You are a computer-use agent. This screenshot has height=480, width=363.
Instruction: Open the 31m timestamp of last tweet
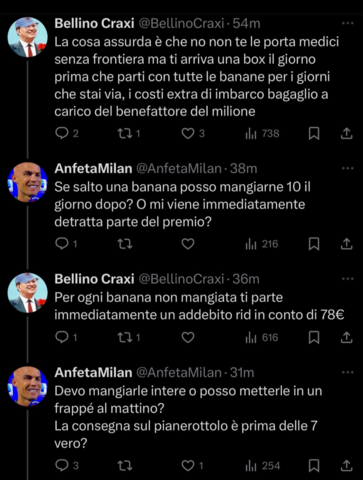click(x=242, y=372)
